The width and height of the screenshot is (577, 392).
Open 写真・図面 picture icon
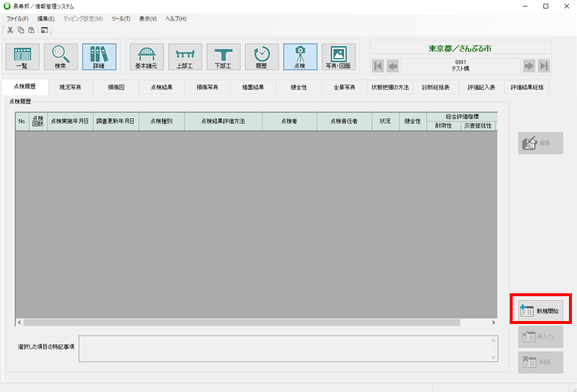click(338, 57)
